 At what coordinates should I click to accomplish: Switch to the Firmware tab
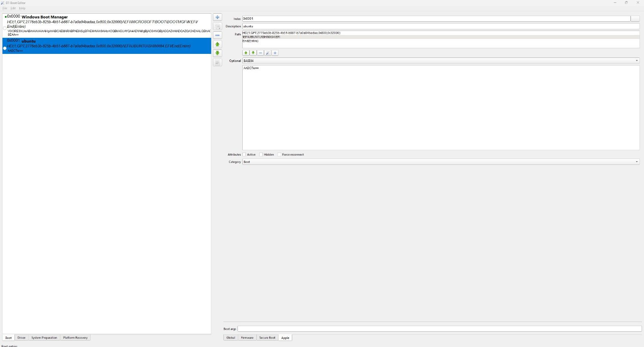click(x=247, y=338)
